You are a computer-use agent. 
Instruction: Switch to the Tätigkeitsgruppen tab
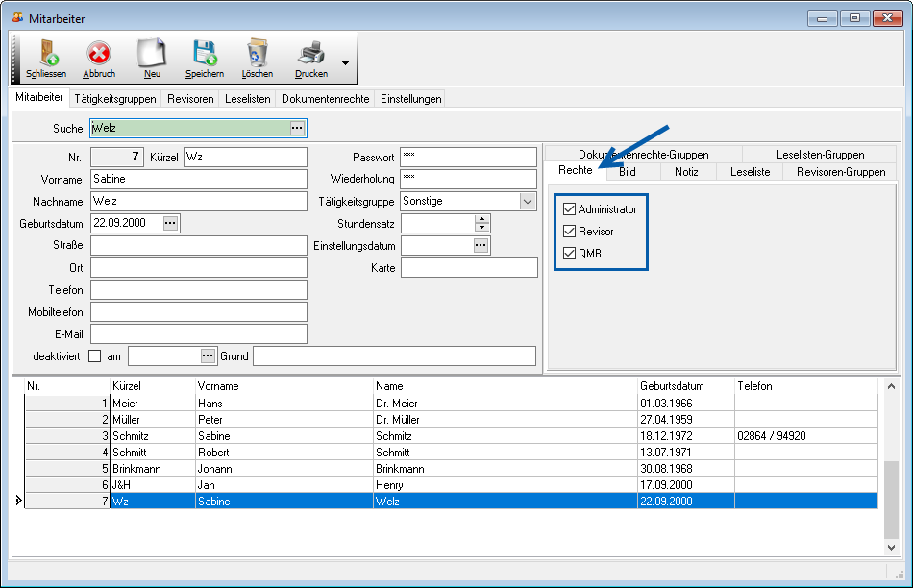click(x=114, y=99)
